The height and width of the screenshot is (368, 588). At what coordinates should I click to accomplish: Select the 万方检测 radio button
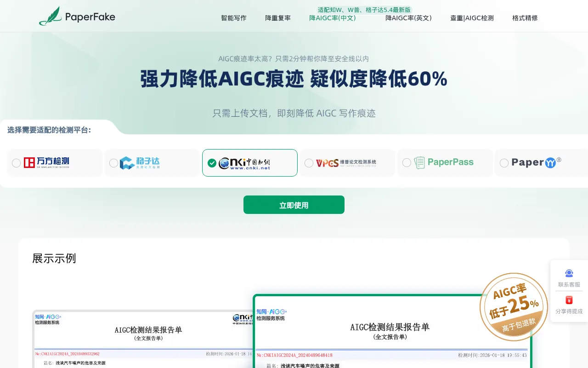click(17, 163)
